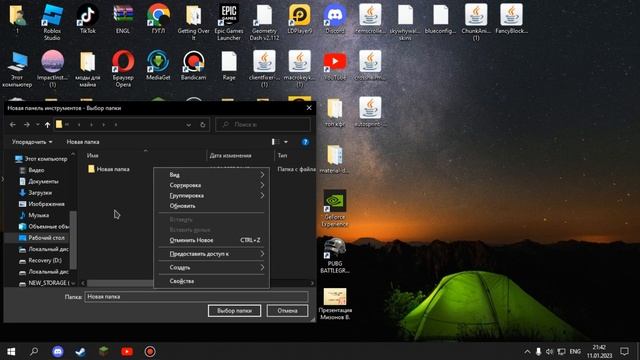
Task: Open Roblox Studio desktop shortcut
Action: click(x=52, y=22)
